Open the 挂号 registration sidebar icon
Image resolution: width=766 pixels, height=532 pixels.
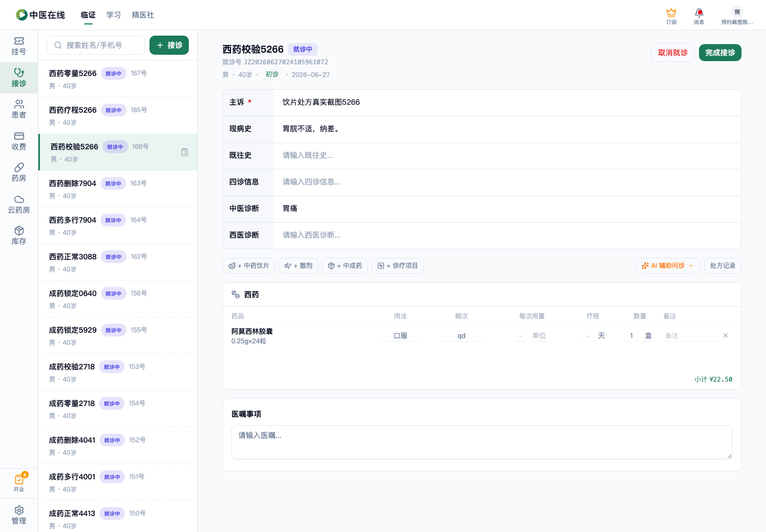19,46
